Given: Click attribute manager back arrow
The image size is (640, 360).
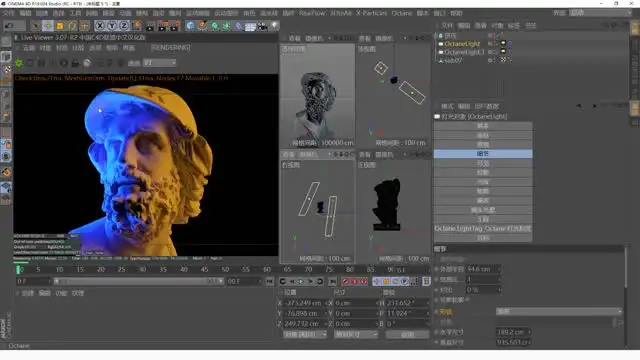Looking at the screenshot, I should (x=579, y=106).
